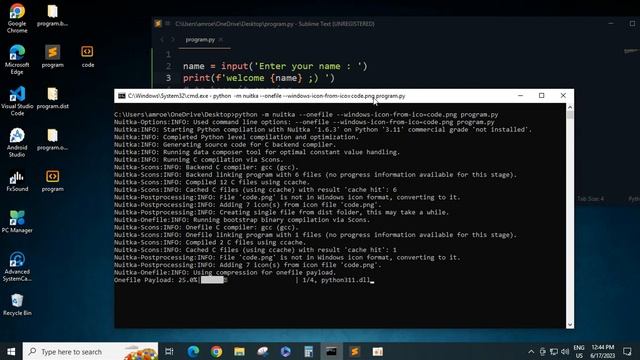Viewport: 640px width, 360px height.
Task: Open the media player taskbar icon
Action: click(x=285, y=351)
